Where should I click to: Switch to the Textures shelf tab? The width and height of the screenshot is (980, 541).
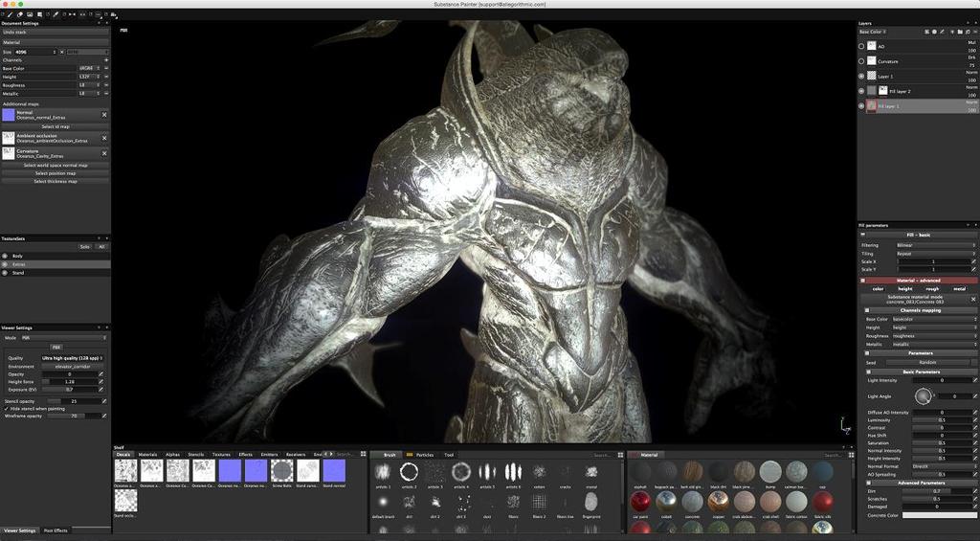click(221, 455)
